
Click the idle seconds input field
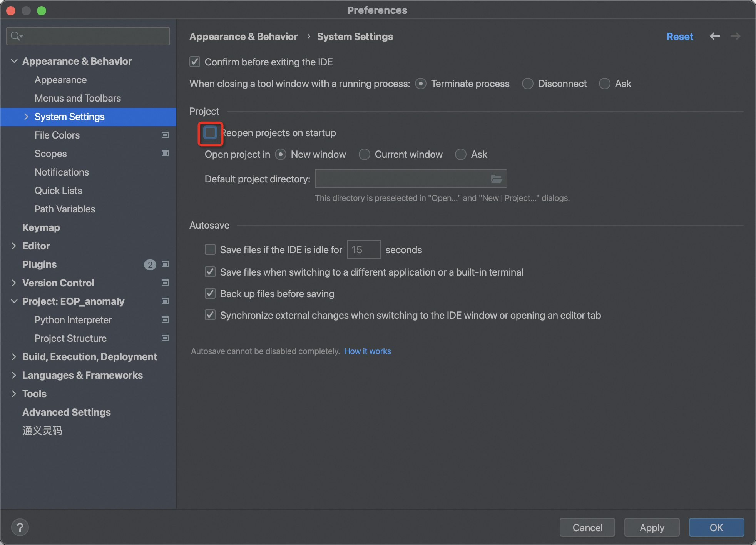(364, 250)
